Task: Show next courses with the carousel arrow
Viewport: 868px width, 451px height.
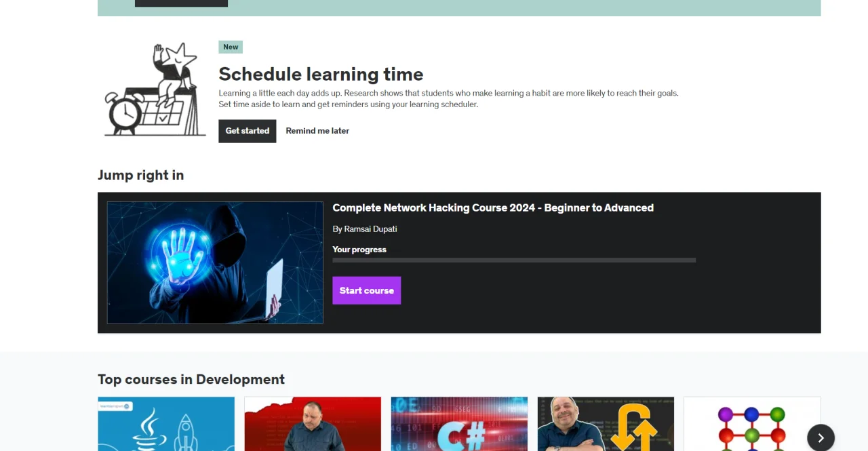Action: 821,438
